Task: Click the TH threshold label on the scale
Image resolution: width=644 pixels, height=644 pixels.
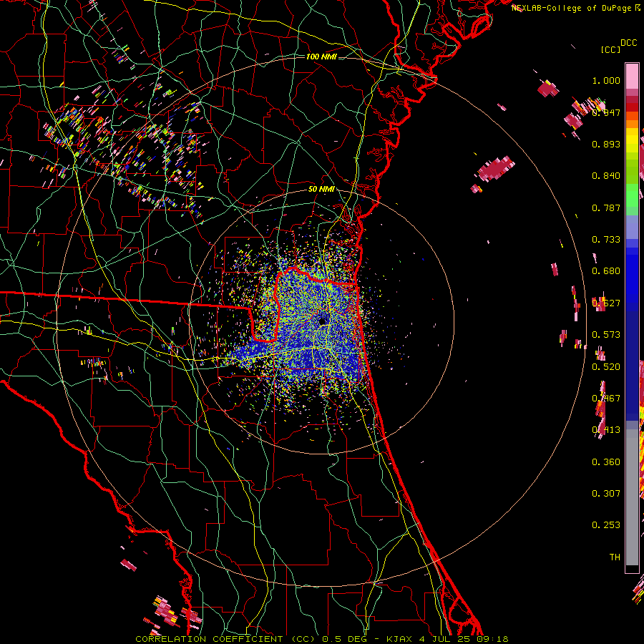Action: (x=615, y=557)
